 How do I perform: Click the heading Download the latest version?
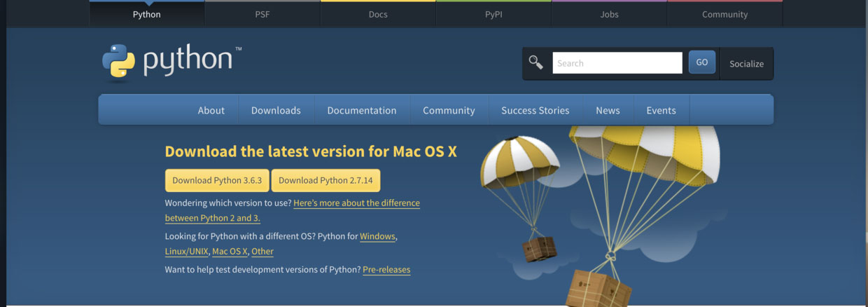coord(311,151)
